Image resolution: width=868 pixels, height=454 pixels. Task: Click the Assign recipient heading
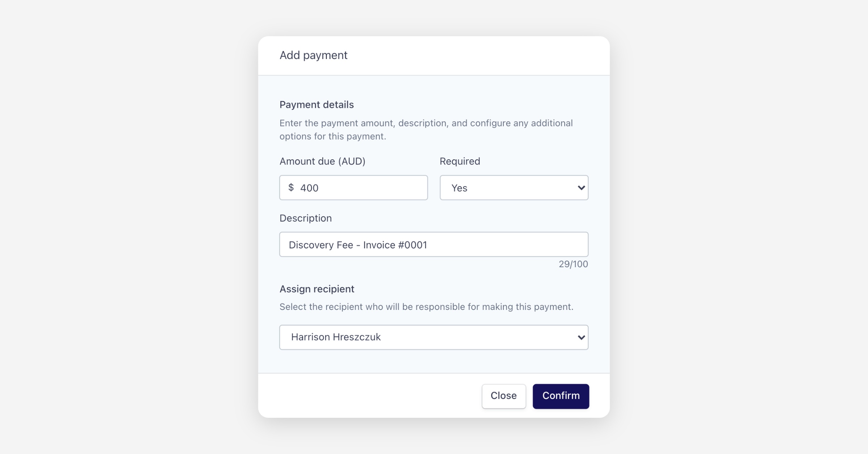[x=317, y=289]
